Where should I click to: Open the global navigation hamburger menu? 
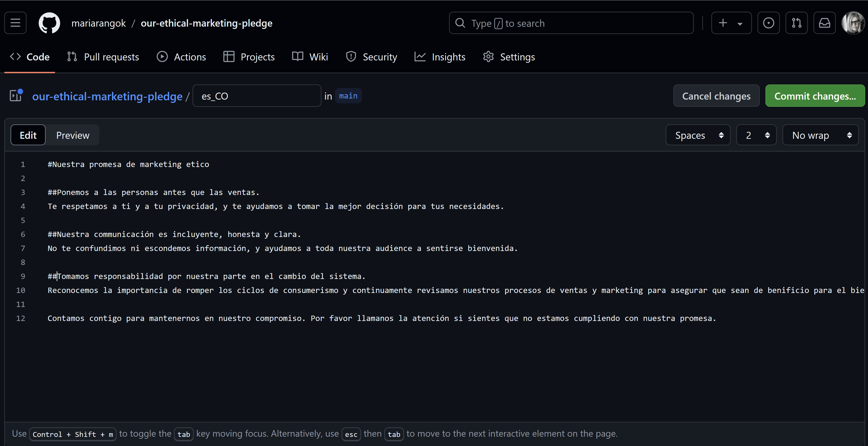(15, 23)
